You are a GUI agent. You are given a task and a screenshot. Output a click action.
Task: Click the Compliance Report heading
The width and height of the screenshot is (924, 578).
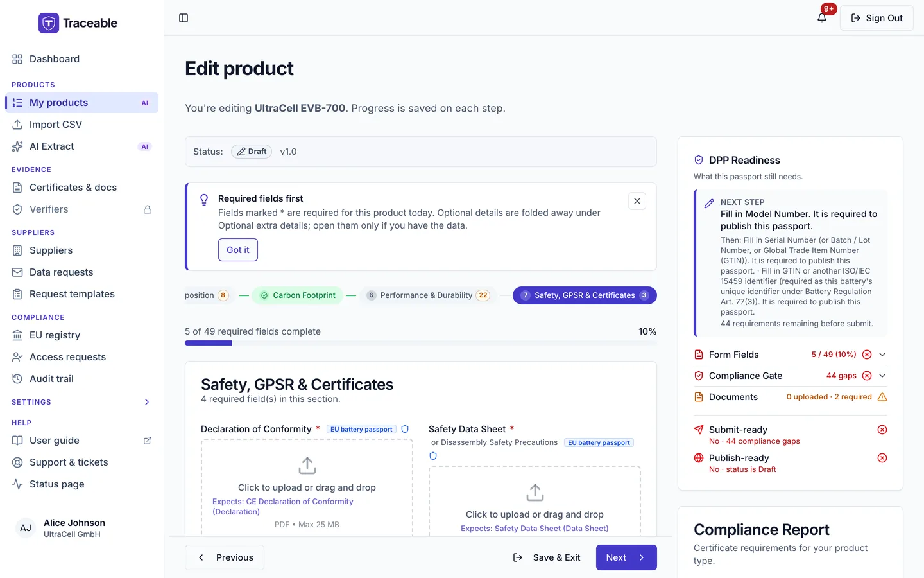click(762, 529)
